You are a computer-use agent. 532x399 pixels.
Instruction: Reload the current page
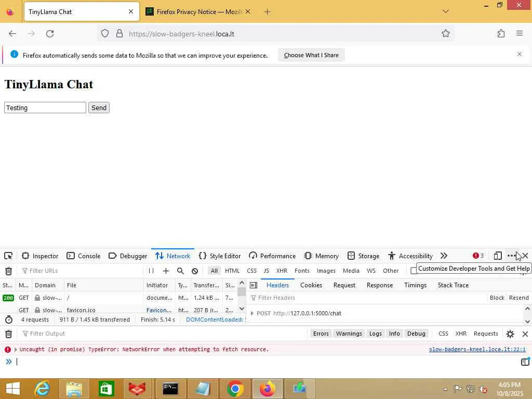coord(50,34)
